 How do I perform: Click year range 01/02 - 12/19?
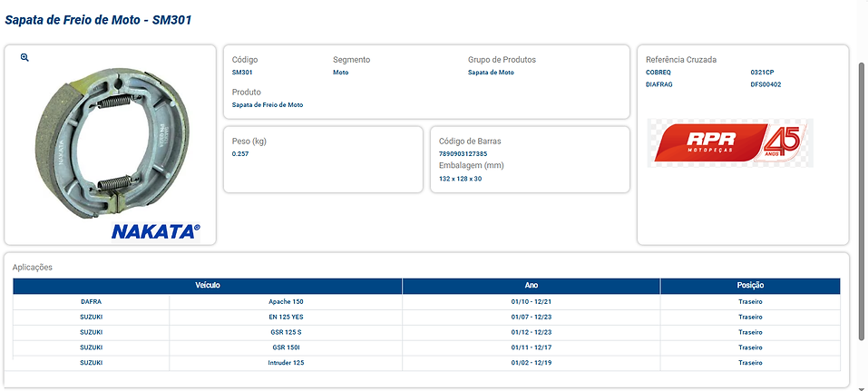[x=531, y=363]
